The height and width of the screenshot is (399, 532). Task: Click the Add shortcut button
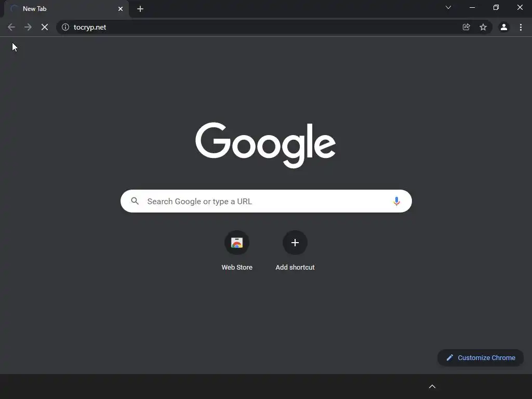(295, 250)
